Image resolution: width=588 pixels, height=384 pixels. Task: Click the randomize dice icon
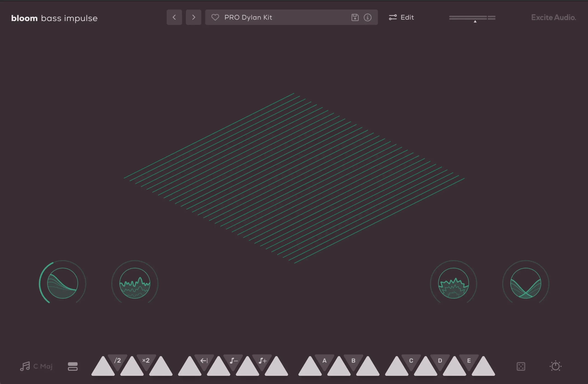point(521,366)
